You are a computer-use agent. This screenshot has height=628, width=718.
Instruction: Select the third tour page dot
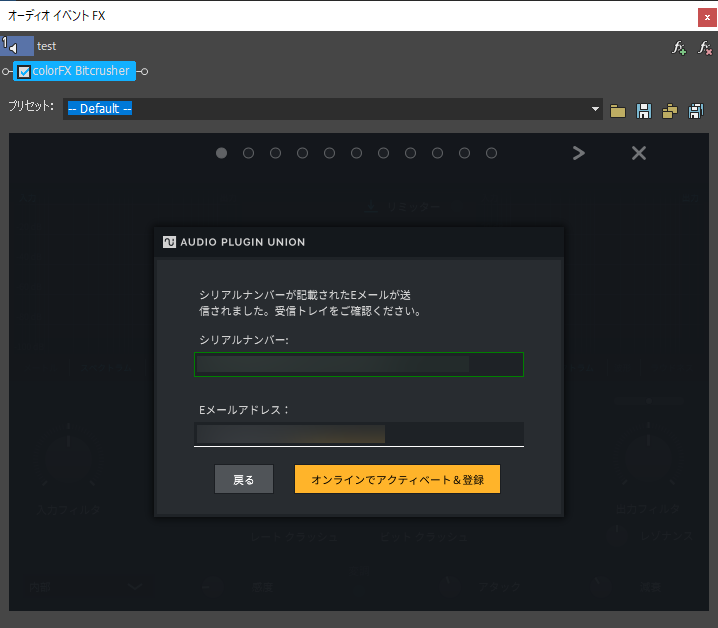point(276,153)
